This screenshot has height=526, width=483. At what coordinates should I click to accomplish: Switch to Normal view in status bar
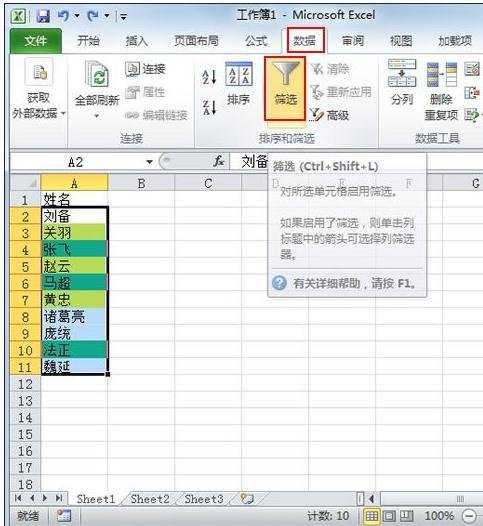click(x=372, y=516)
